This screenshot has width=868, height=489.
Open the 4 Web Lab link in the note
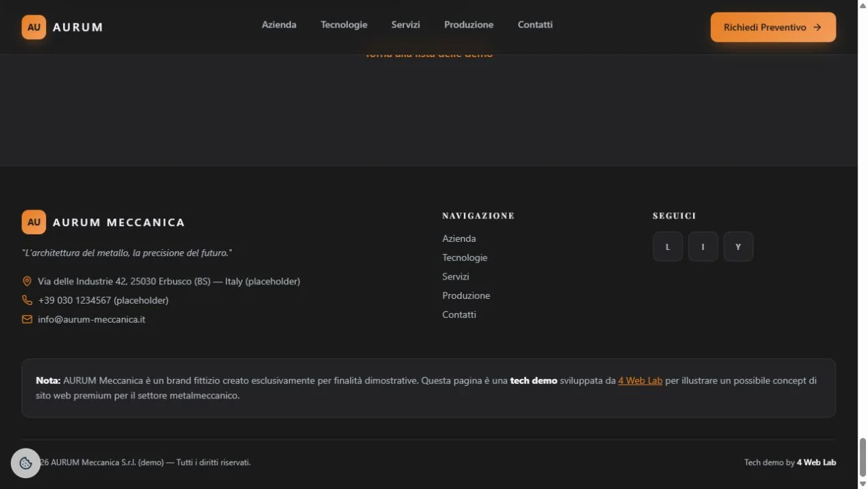coord(640,380)
